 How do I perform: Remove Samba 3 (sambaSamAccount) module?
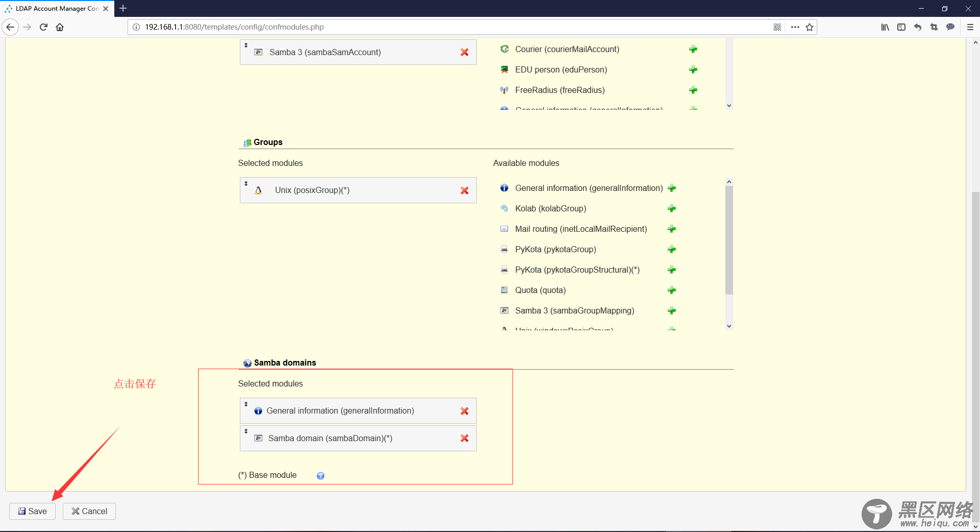464,52
